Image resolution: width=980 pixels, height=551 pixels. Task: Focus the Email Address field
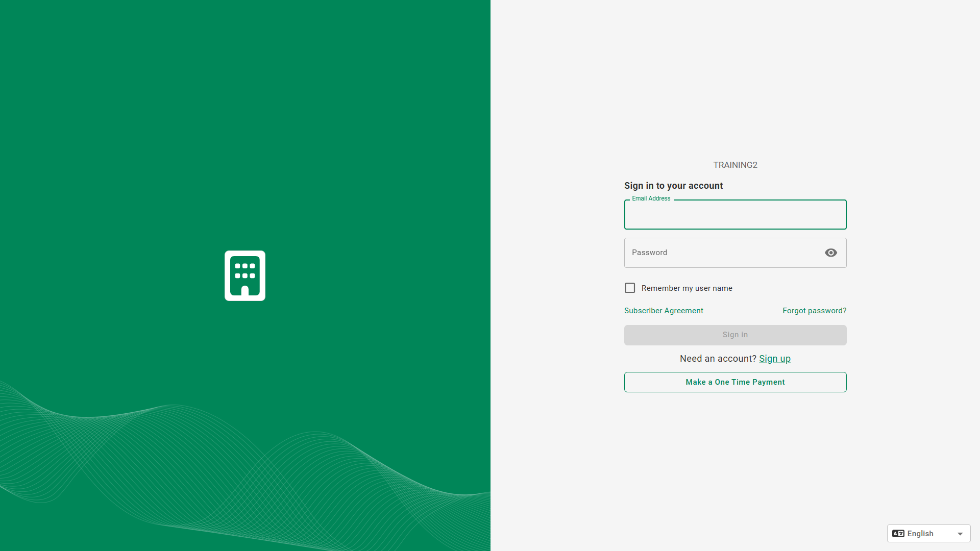tap(735, 215)
